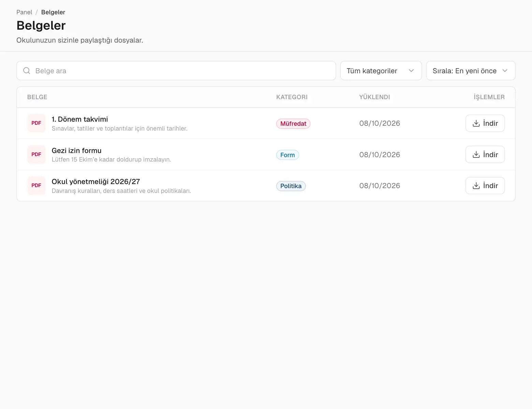The image size is (532, 409).
Task: Click the İŞLEMLER column header
Action: (x=489, y=97)
